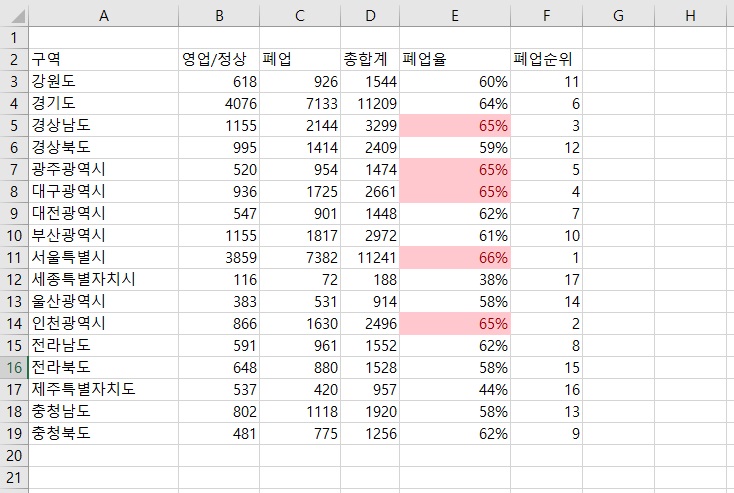
Task: Click the value 1630 for 인천광역시
Action: point(300,324)
